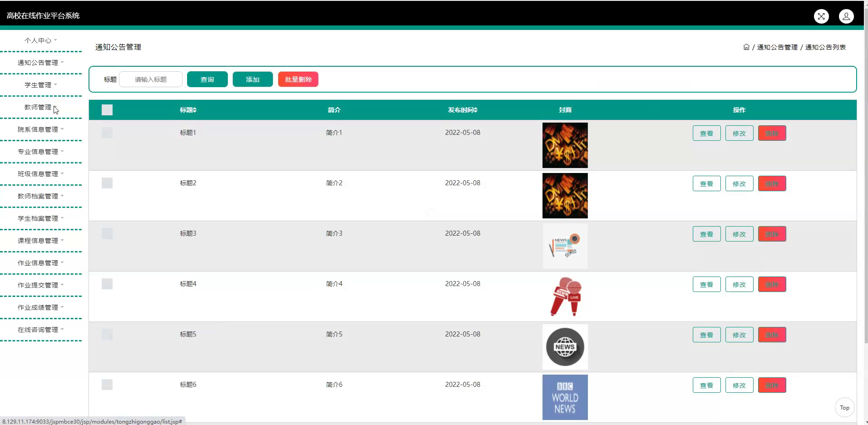This screenshot has height=425, width=868.
Task: Click red 删除 for 标题6 row
Action: (772, 385)
